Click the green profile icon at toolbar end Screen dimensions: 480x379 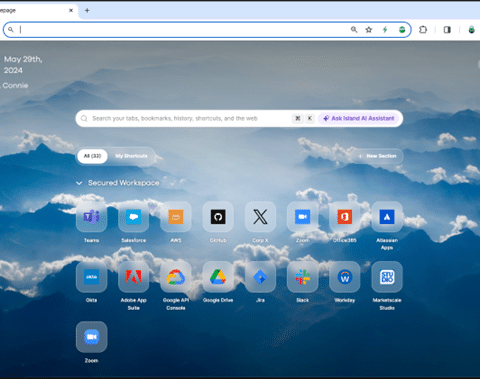point(471,30)
